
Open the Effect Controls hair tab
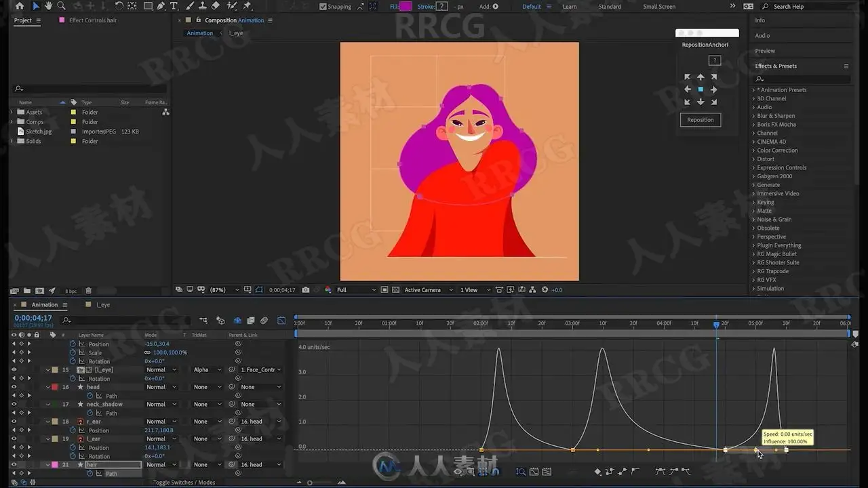[x=93, y=20]
